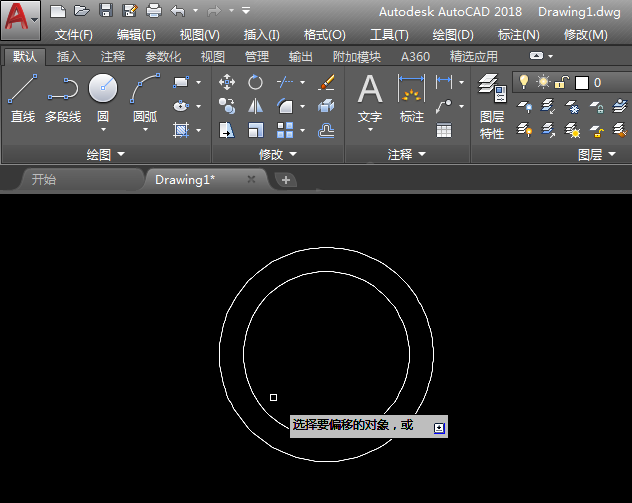Toggle the layer freeze sun icon
The width and height of the screenshot is (632, 503).
pos(543,82)
